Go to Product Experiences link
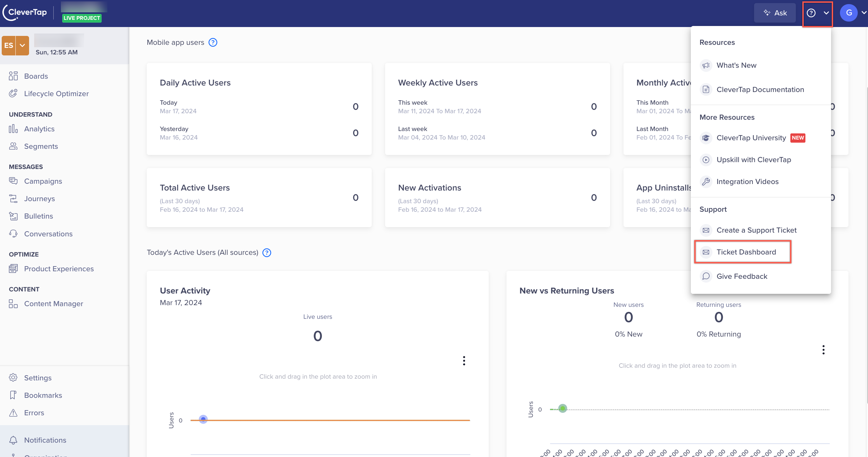 [x=59, y=269]
